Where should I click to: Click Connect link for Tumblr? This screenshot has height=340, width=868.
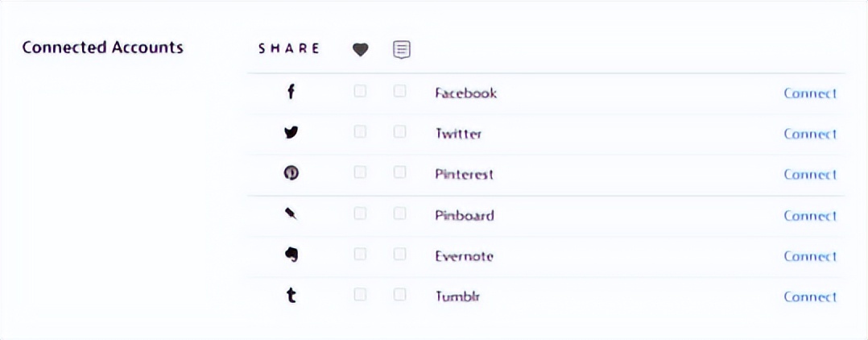pyautogui.click(x=810, y=296)
